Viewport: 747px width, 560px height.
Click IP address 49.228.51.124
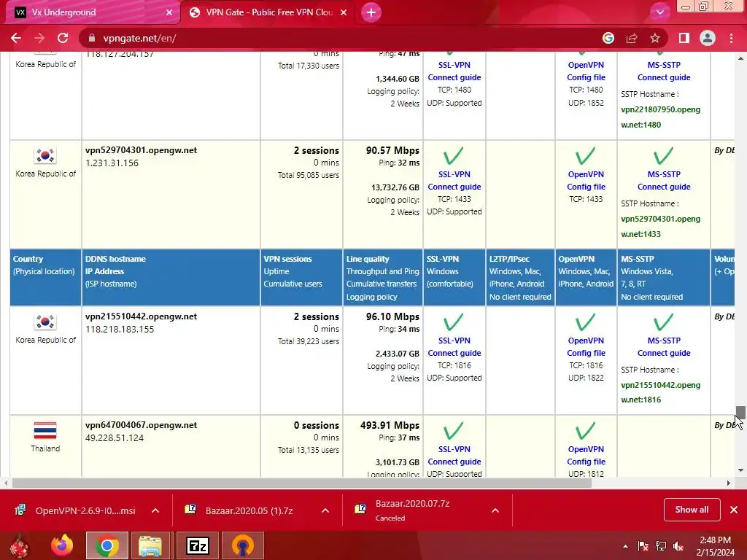pyautogui.click(x=115, y=437)
